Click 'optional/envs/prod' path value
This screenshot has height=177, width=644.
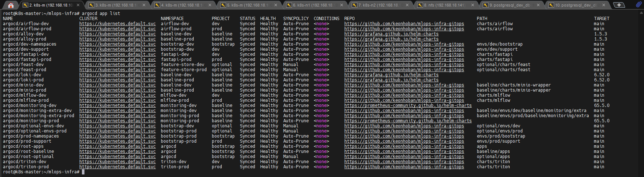click(500, 131)
